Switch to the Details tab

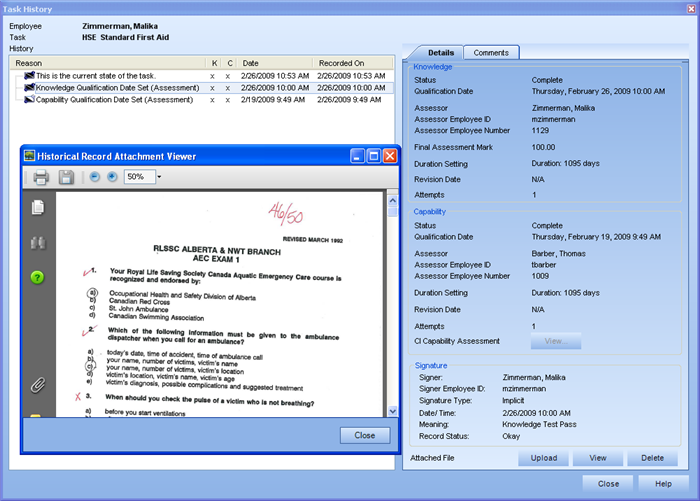click(x=441, y=53)
